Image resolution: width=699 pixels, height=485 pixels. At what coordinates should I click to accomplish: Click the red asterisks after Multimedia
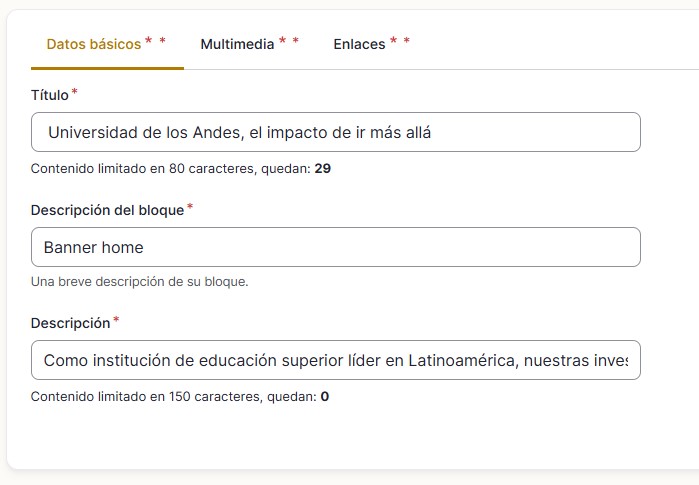click(289, 42)
